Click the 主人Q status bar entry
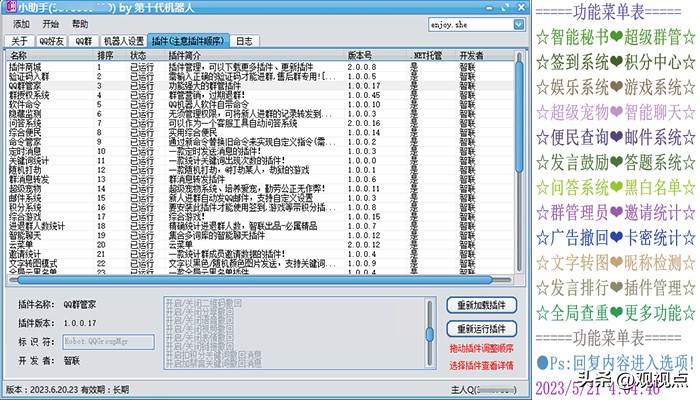Screen dimensions: 700x400 tap(483, 390)
